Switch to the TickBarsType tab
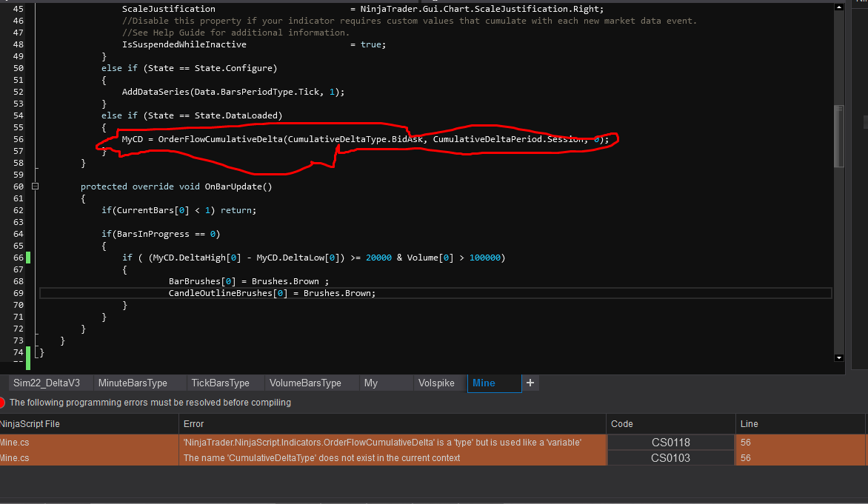The image size is (868, 504). tap(220, 383)
